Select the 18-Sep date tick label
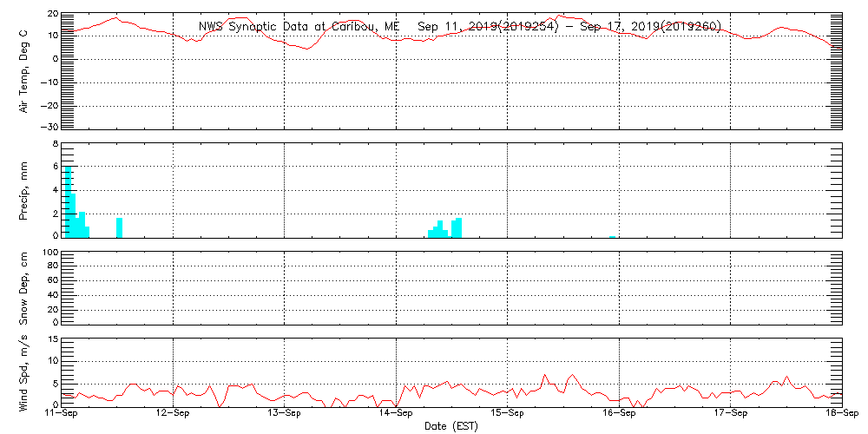The width and height of the screenshot is (868, 434). coord(841,415)
